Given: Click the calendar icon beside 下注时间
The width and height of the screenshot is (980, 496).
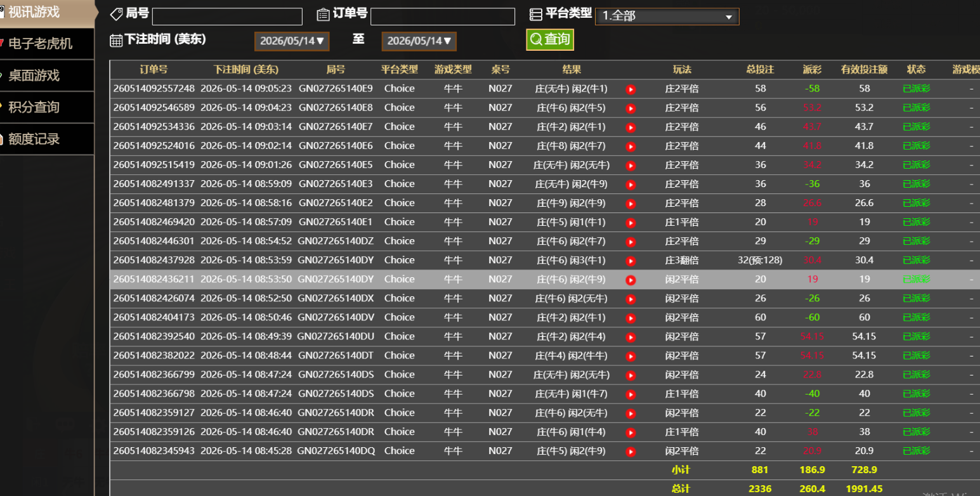Looking at the screenshot, I should [x=116, y=41].
